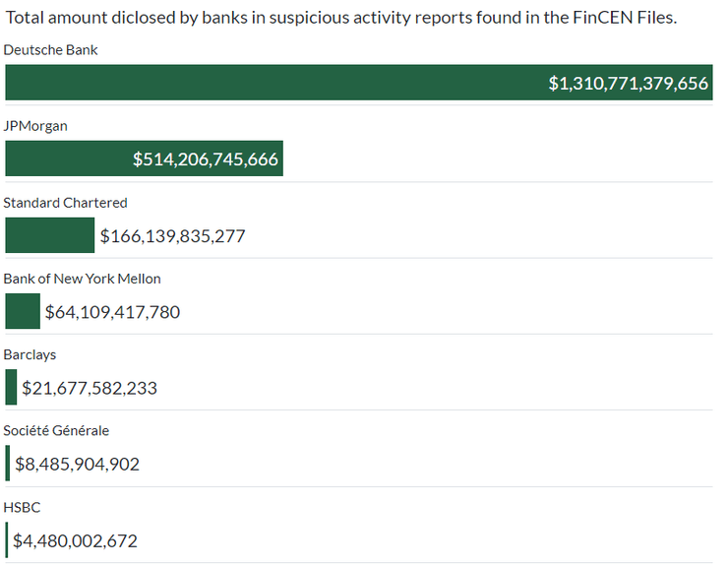The image size is (728, 566).
Task: Click the Société Générale thin bar
Action: pyautogui.click(x=8, y=463)
